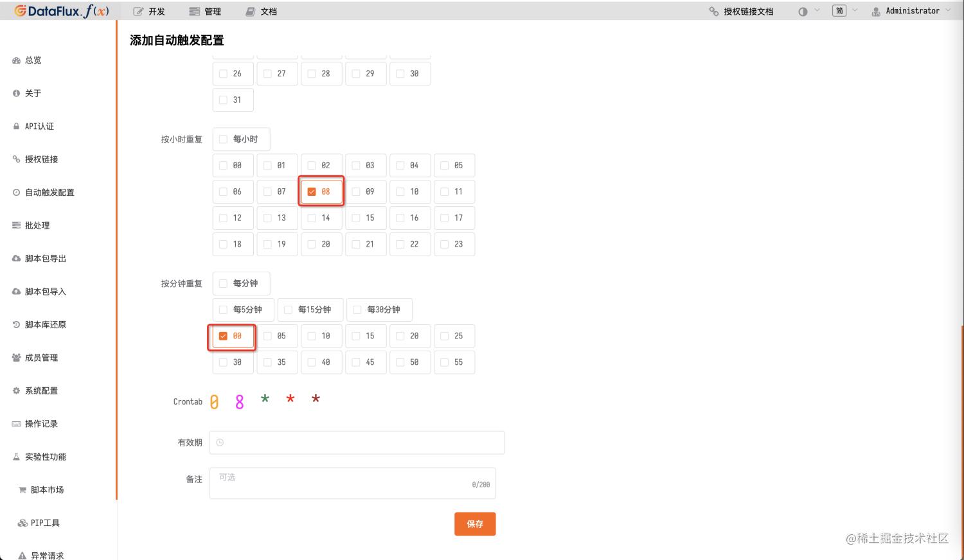Open the 成员管理 members icon

[x=17, y=358]
